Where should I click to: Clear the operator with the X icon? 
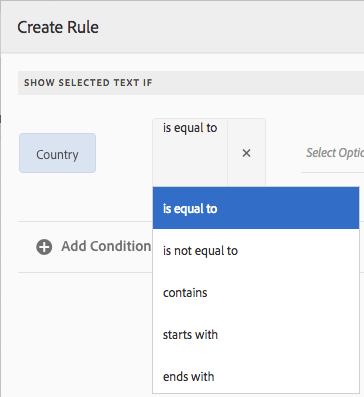click(246, 153)
